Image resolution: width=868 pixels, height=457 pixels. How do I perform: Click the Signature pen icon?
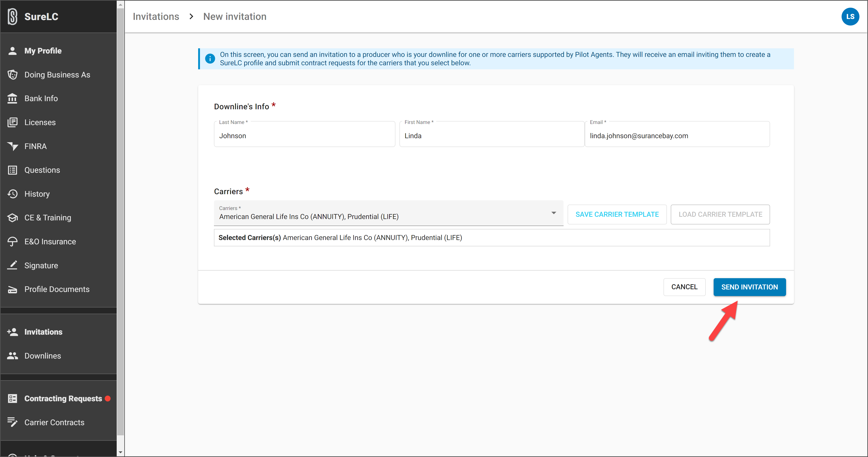[12, 265]
